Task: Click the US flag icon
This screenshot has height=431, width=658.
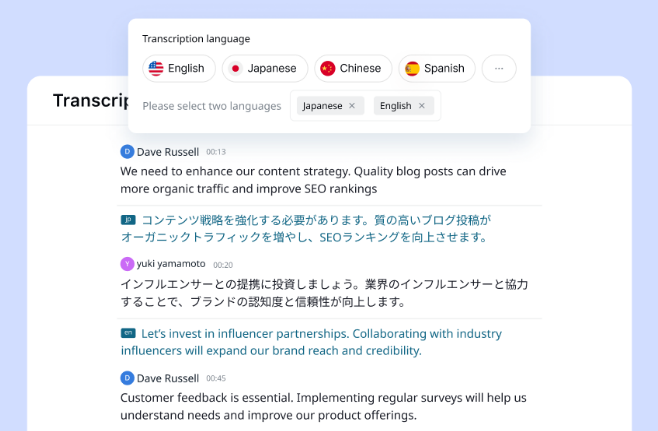Action: 156,68
